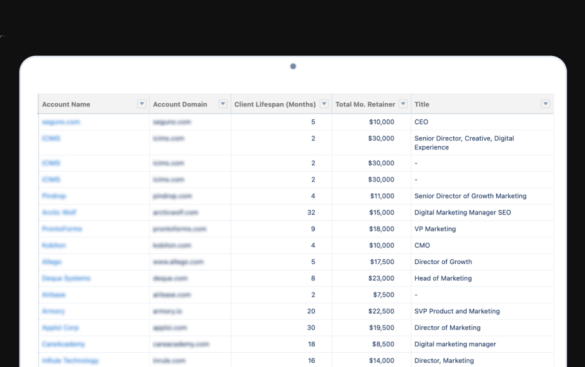Image resolution: width=585 pixels, height=367 pixels.
Task: Select the lifespan value 9
Action: (313, 229)
